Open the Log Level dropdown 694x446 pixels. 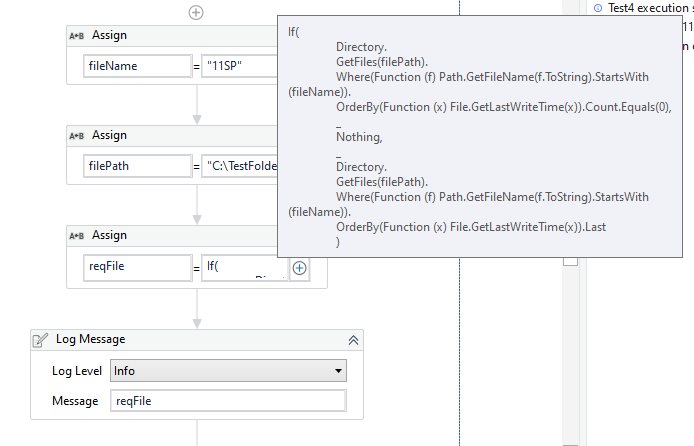point(228,371)
